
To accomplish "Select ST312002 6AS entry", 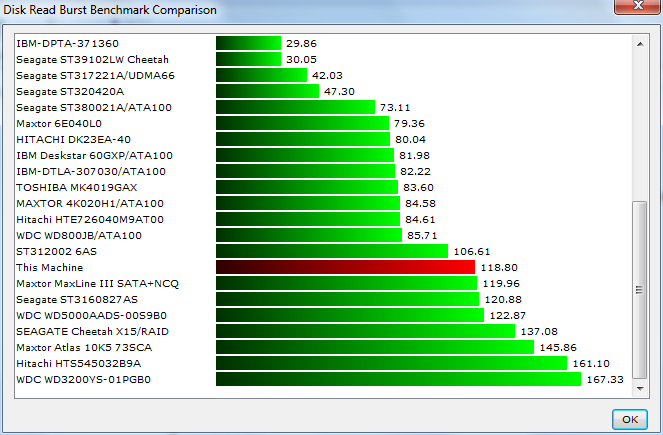I will [x=56, y=252].
